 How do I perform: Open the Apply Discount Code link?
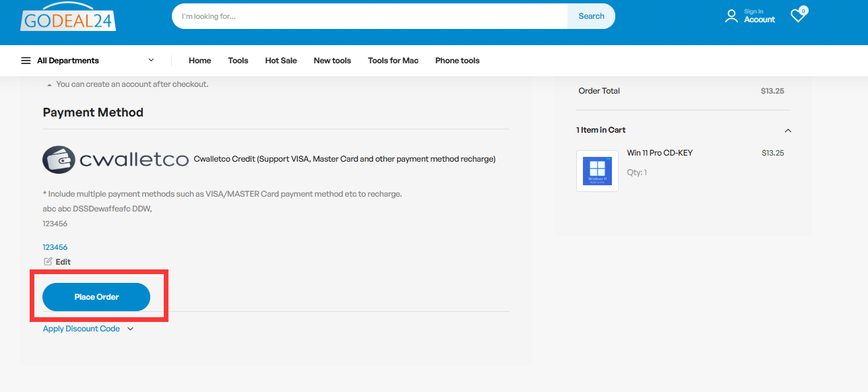coord(82,329)
